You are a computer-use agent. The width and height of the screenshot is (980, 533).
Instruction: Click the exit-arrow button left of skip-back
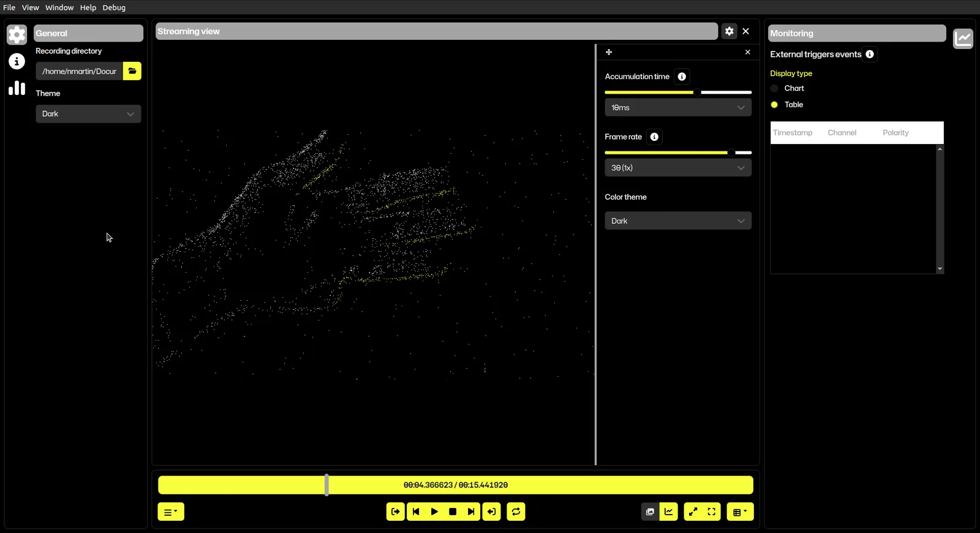point(396,512)
